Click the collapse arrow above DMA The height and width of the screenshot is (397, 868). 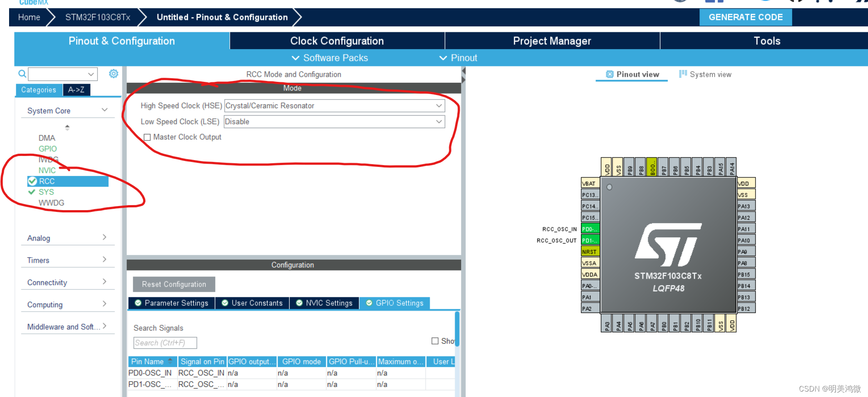(x=67, y=128)
